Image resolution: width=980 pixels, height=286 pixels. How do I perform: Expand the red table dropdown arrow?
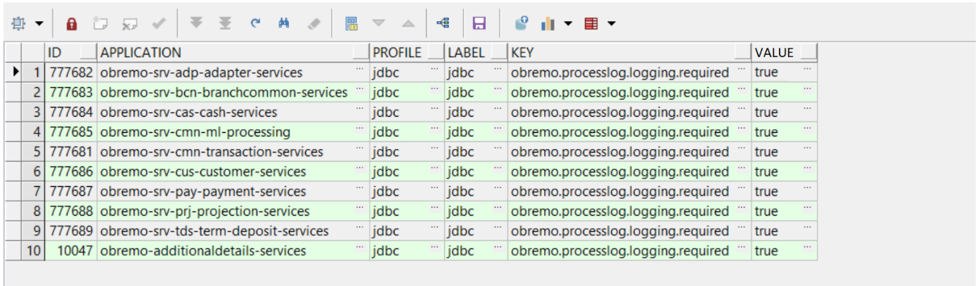point(611,24)
